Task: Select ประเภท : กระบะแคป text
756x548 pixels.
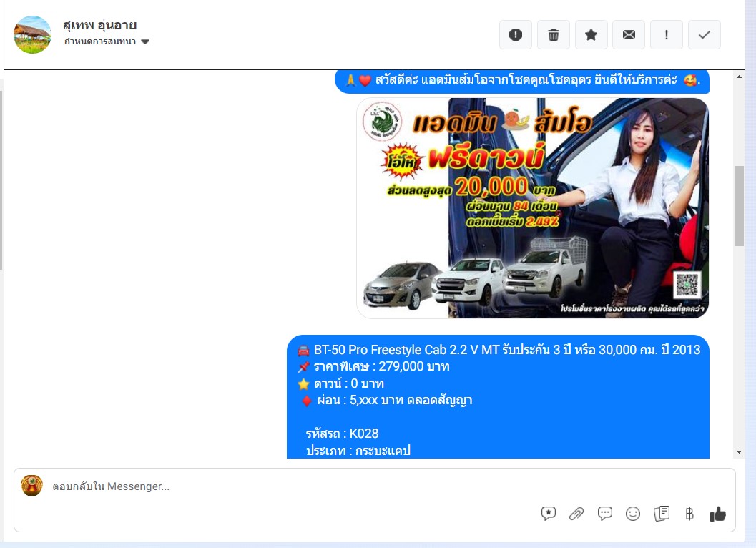Action: 358,451
